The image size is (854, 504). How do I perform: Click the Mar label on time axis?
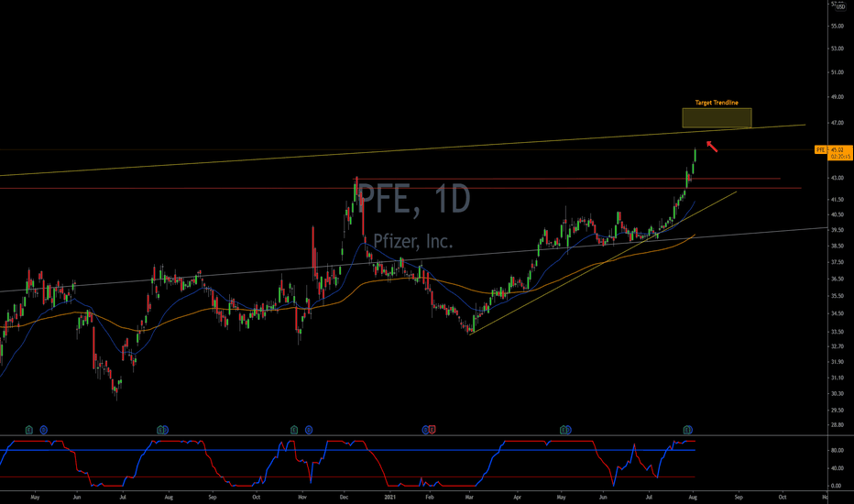(x=469, y=497)
